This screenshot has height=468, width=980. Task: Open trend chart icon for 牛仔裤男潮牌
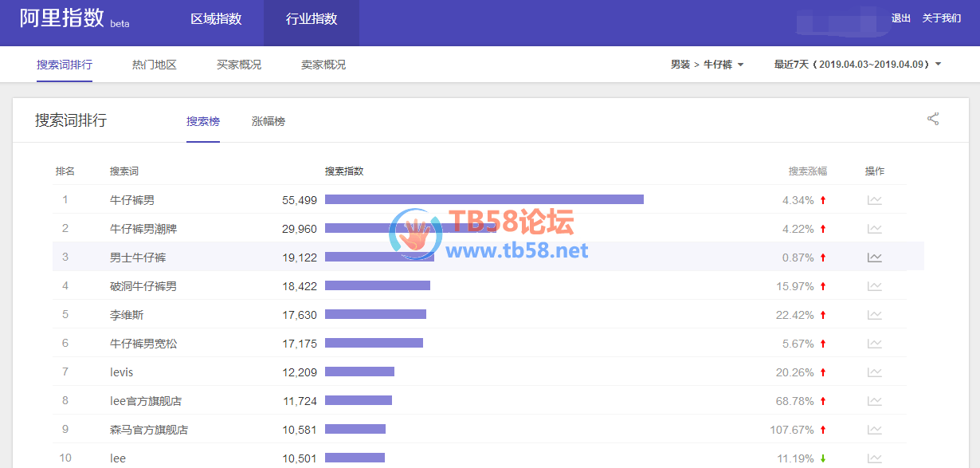[x=874, y=229]
